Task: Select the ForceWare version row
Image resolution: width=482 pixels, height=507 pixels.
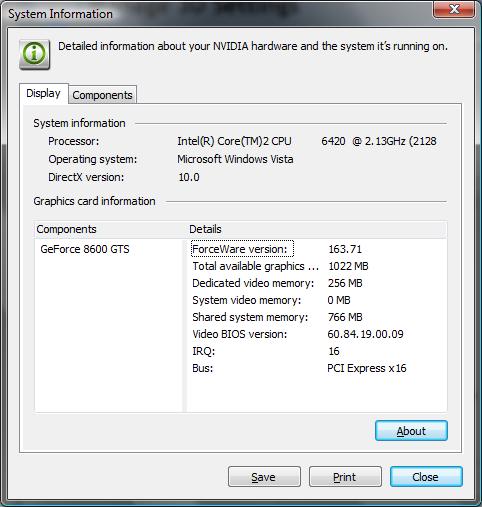Action: (318, 249)
